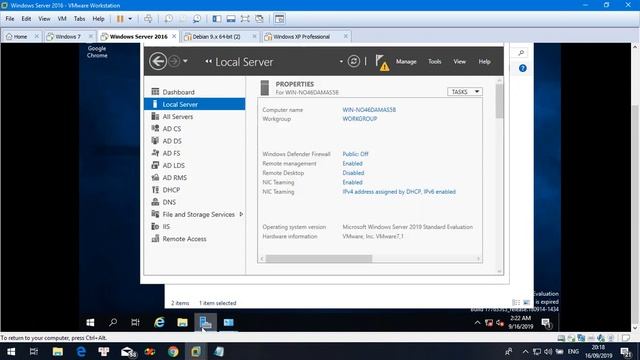
Task: Click guest Start button in VM taskbar
Action: [x=90, y=322]
